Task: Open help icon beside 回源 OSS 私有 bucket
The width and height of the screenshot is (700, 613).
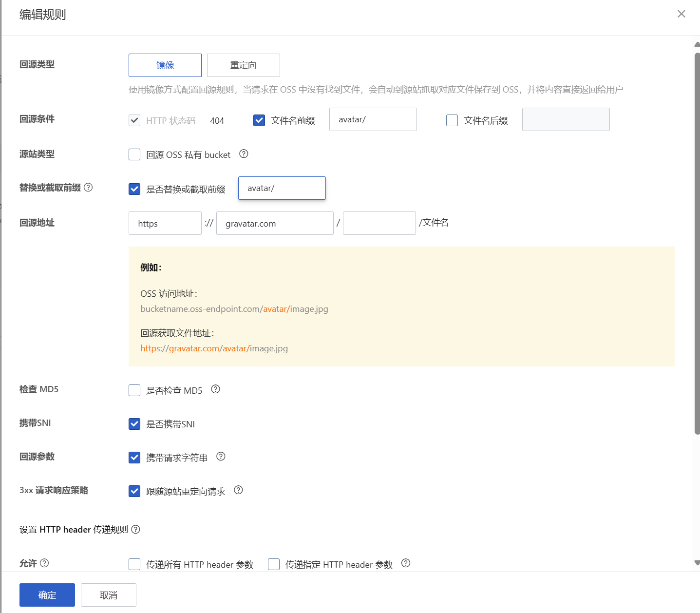Action: pyautogui.click(x=244, y=154)
